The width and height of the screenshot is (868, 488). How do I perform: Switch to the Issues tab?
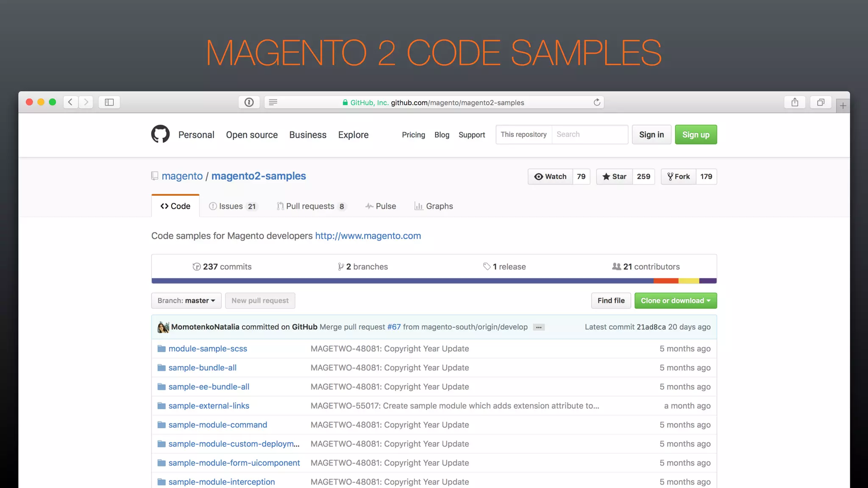click(x=234, y=206)
